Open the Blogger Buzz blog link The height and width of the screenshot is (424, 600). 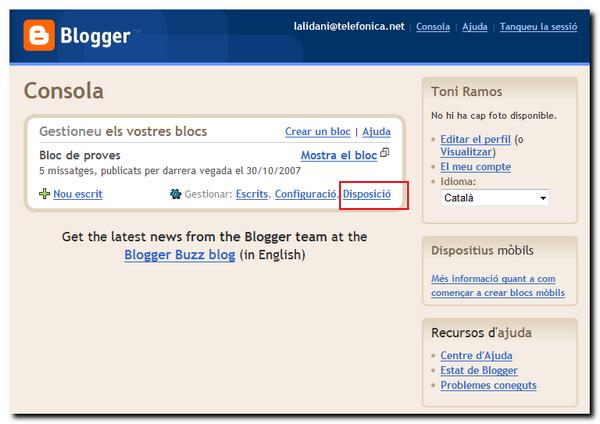point(180,255)
